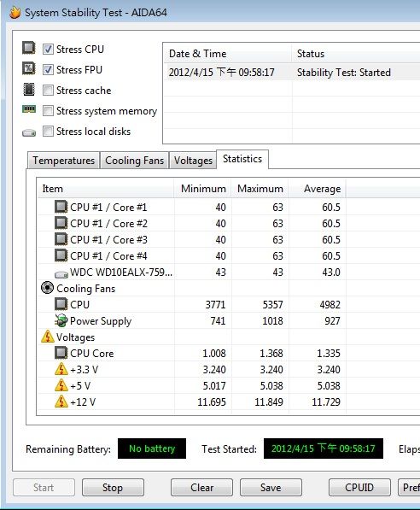Enable the Stress system memory checkbox
The image size is (420, 510).
pos(48,110)
